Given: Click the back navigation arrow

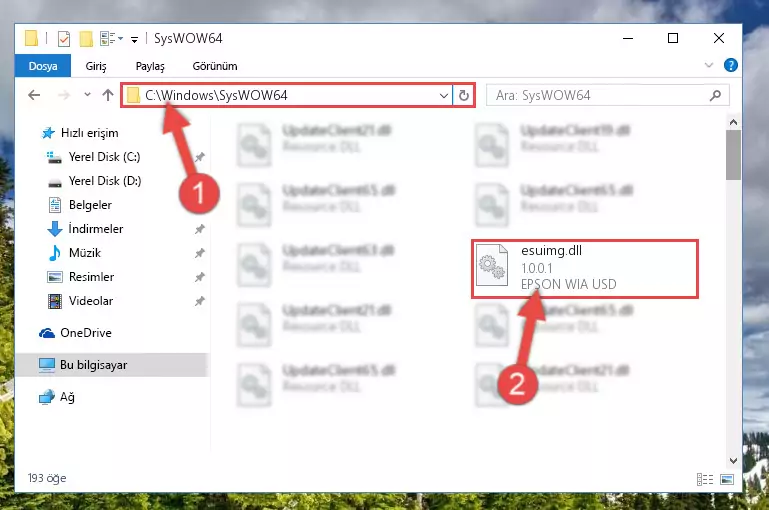Looking at the screenshot, I should (x=34, y=95).
